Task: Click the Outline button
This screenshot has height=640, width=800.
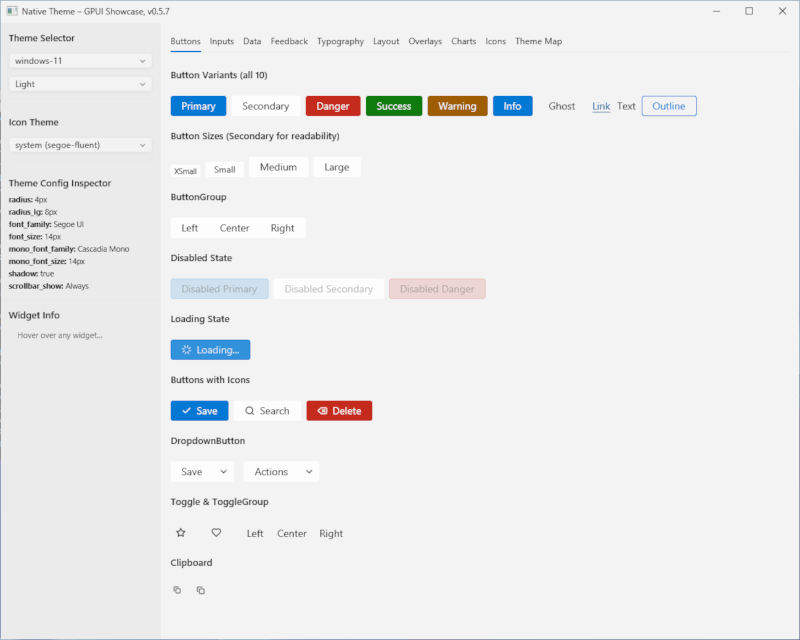Action: [x=669, y=106]
